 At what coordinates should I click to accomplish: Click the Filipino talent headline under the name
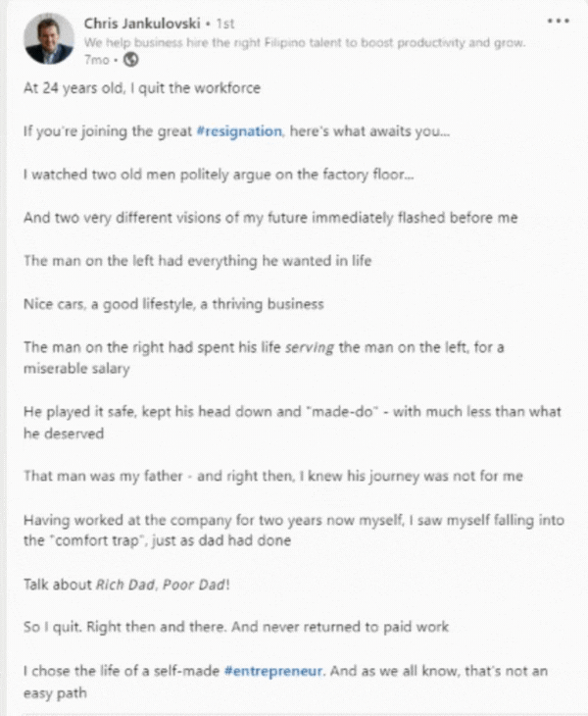pos(306,43)
